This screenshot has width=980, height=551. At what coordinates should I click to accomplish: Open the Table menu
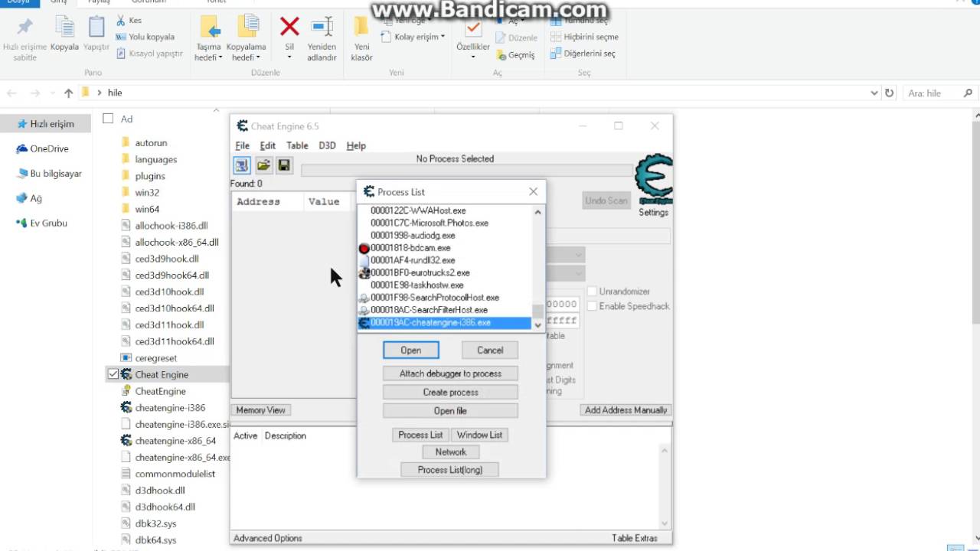(x=297, y=145)
